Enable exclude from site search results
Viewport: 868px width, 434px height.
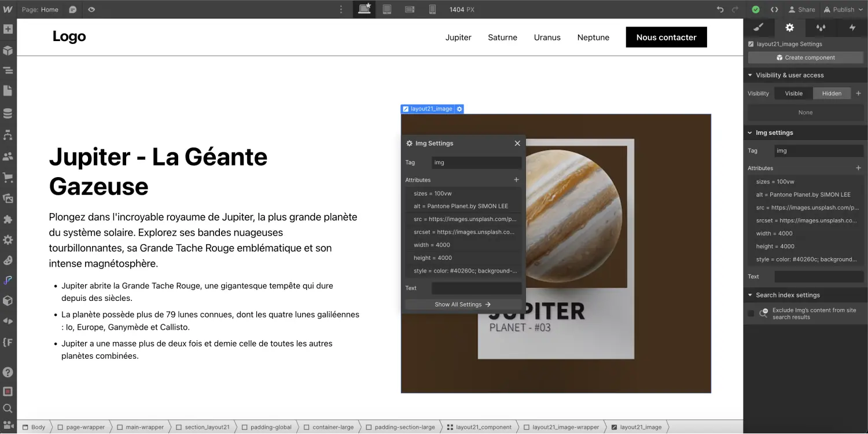pyautogui.click(x=751, y=313)
